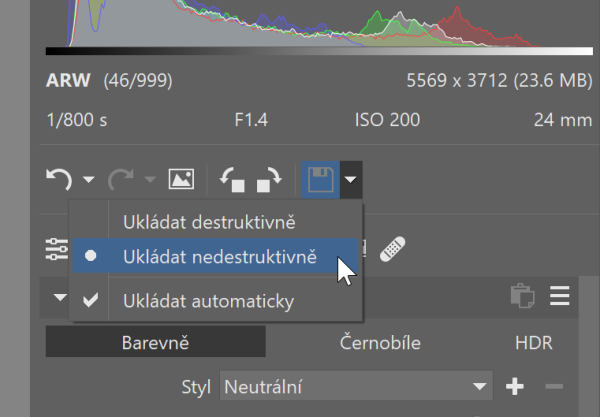The width and height of the screenshot is (600, 417).
Task: Click the paste settings clipboard icon
Action: [x=523, y=296]
